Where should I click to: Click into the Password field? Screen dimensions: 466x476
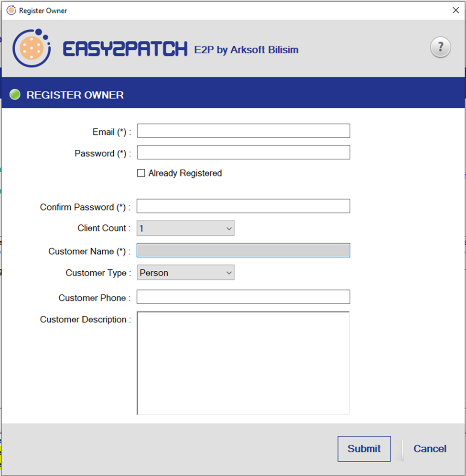[x=243, y=153]
